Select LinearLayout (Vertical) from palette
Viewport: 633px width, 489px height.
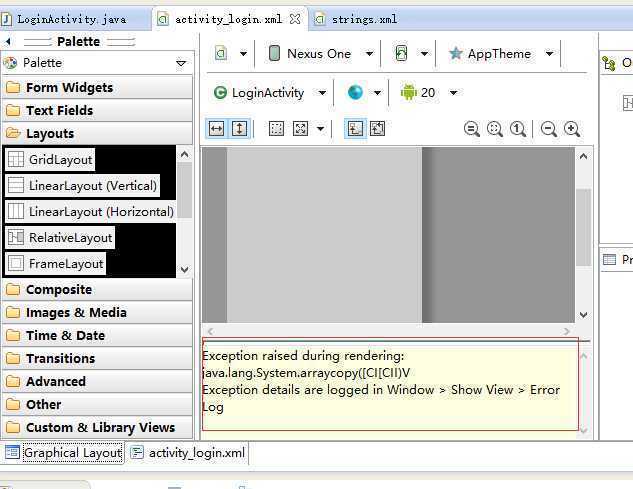pyautogui.click(x=83, y=186)
